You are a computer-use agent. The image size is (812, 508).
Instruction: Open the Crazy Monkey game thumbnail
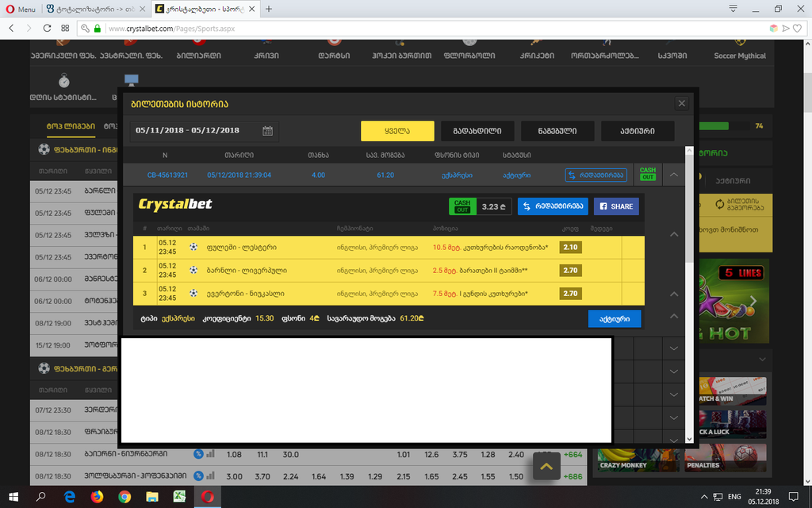[638, 458]
